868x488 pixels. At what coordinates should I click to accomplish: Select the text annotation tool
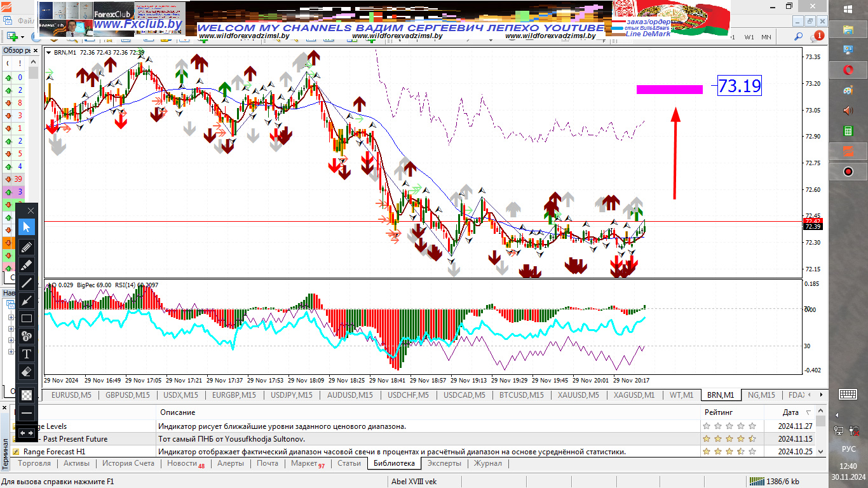click(27, 354)
